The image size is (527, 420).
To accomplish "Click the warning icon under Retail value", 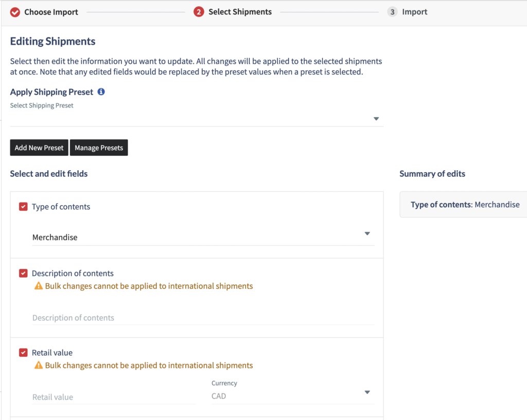I will point(39,365).
